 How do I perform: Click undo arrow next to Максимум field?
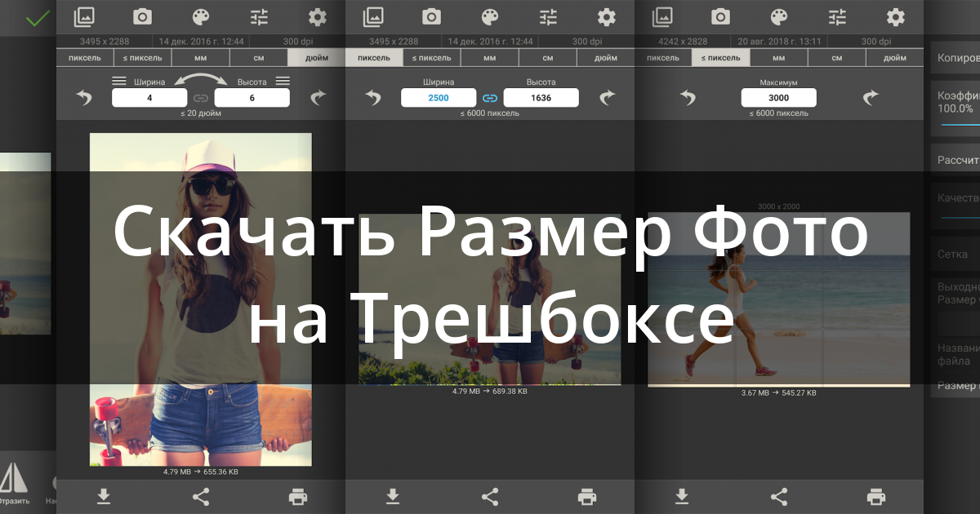(x=688, y=98)
